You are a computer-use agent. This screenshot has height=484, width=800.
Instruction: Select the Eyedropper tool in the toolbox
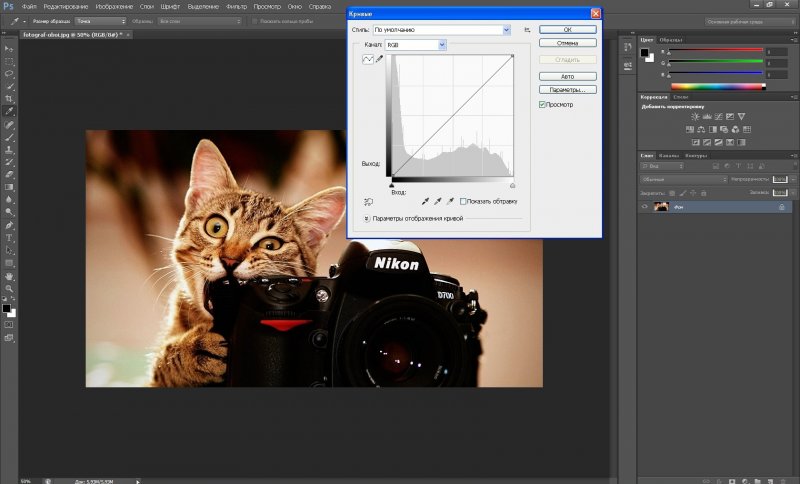(9, 112)
